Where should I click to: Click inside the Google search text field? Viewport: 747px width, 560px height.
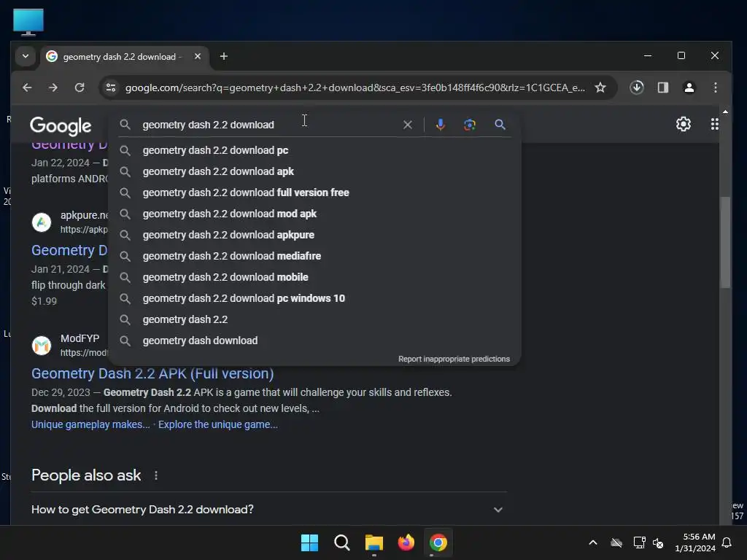tap(269, 125)
